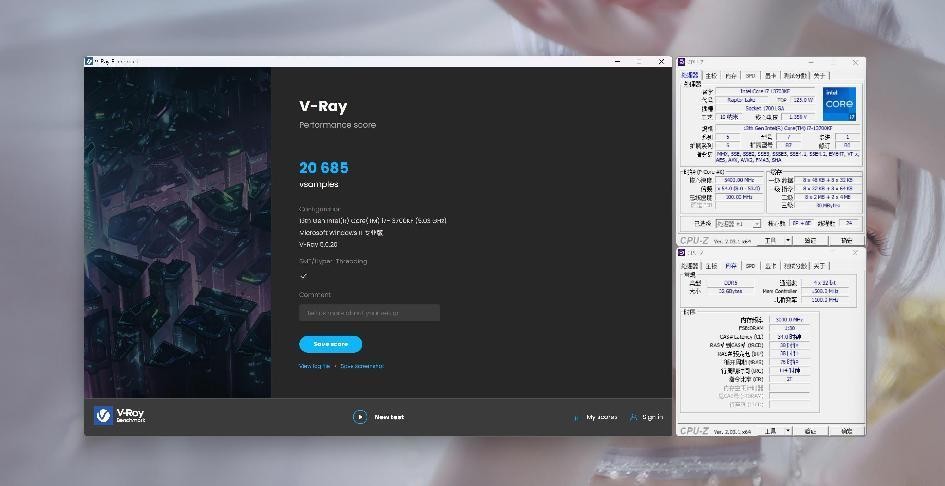Click the cityscape render image in V-Ray

[x=178, y=233]
